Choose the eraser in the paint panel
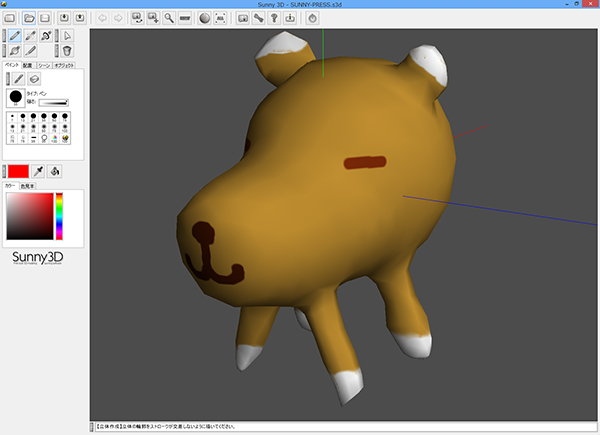Image resolution: width=600 pixels, height=435 pixels. 34,77
